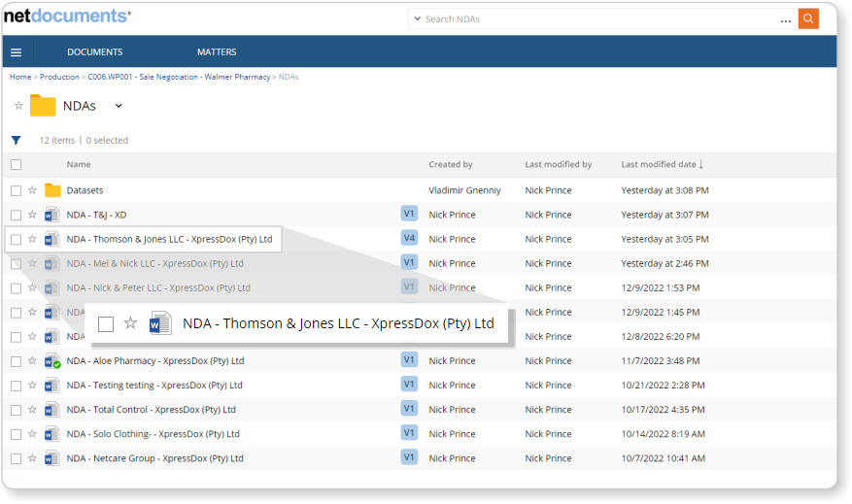Check the NDA - Netcare Group checkbox
The height and width of the screenshot is (504, 852).
pyautogui.click(x=17, y=459)
